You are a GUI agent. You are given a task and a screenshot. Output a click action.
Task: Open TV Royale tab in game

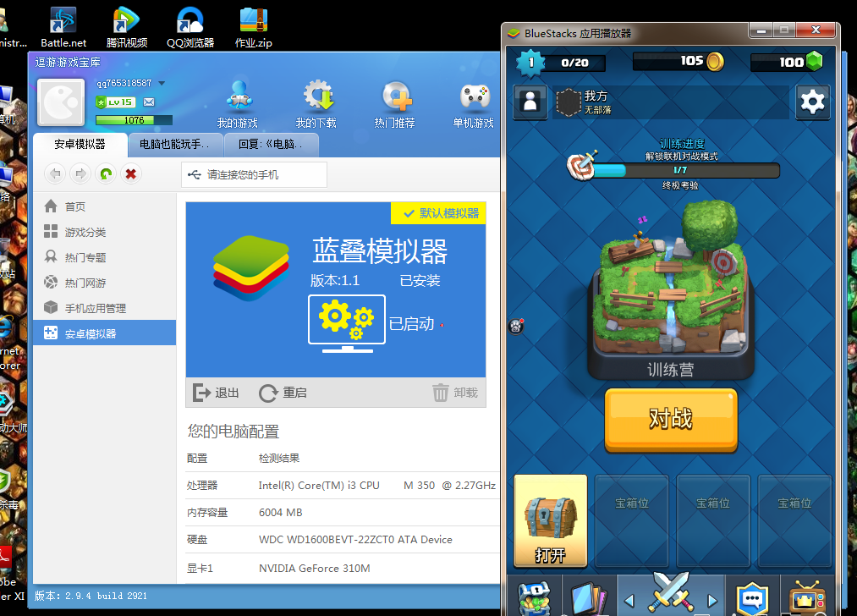pos(807,597)
